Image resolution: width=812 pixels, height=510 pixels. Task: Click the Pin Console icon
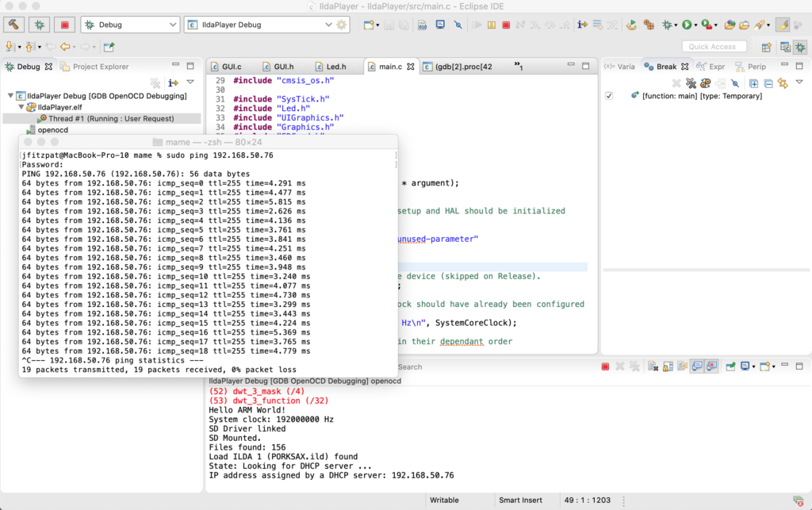pos(730,366)
